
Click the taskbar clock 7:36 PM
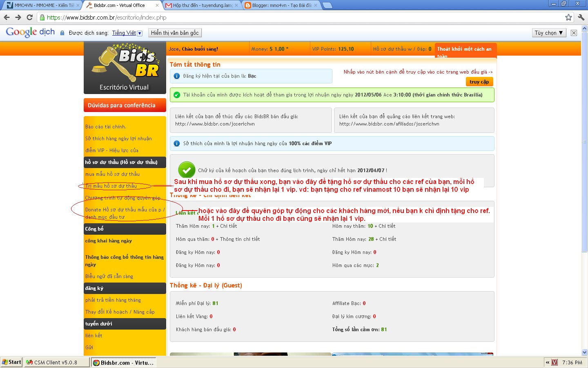(x=572, y=363)
